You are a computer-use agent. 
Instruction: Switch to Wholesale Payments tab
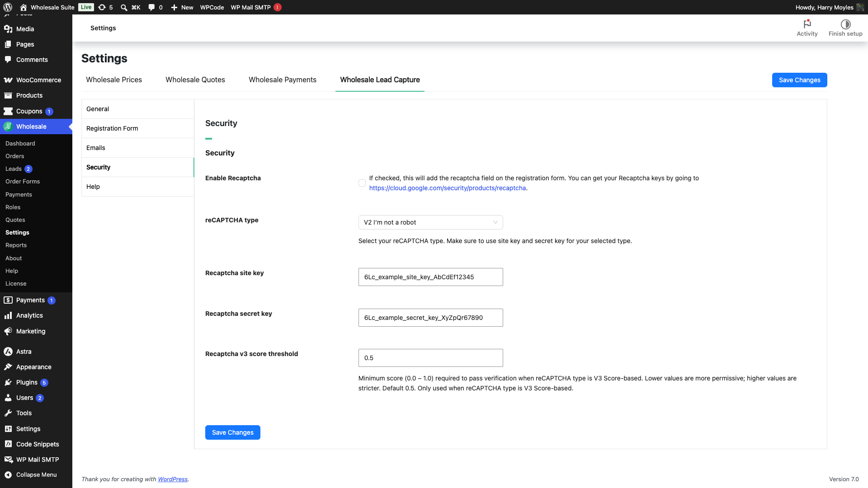point(283,80)
